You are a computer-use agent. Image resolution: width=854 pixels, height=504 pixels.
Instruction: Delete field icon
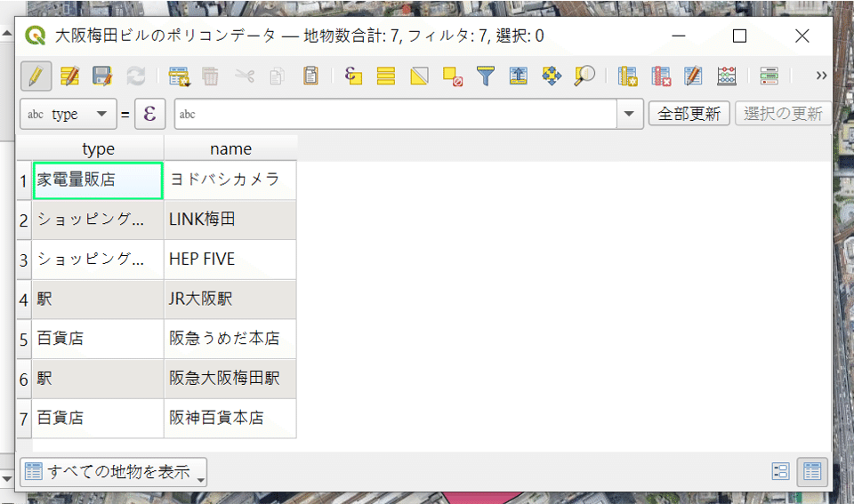click(x=661, y=76)
